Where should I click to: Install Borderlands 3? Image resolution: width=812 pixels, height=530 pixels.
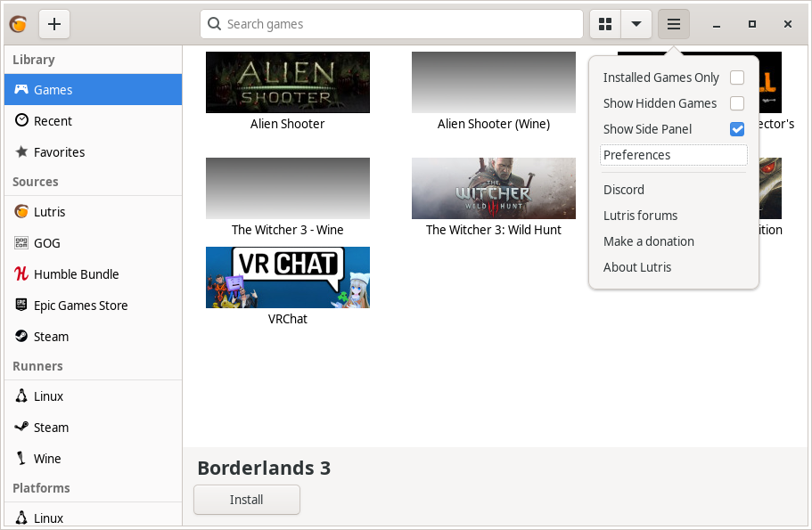point(246,500)
